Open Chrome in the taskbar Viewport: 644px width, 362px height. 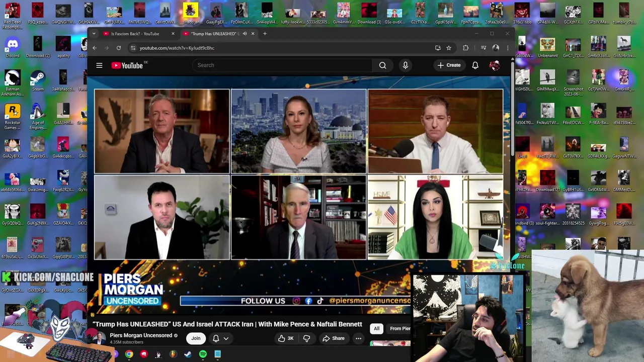point(129,354)
